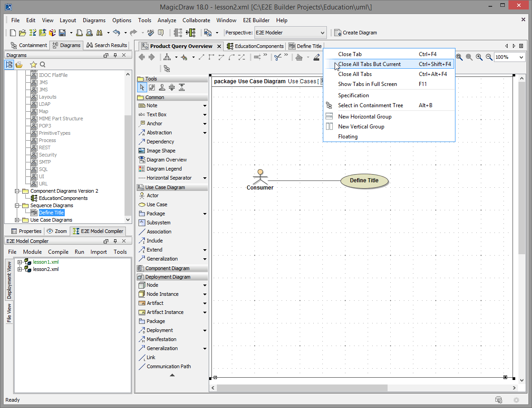The height and width of the screenshot is (408, 532).
Task: Click the diagram's horizontal scrollbar
Action: [302, 388]
